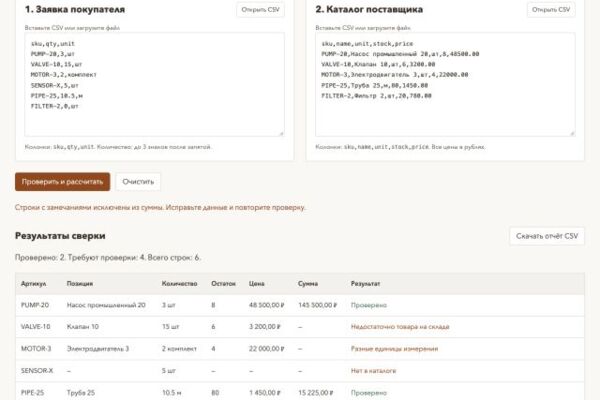The width and height of the screenshot is (600, 400).
Task: Select the 'Цена' column header
Action: click(256, 284)
